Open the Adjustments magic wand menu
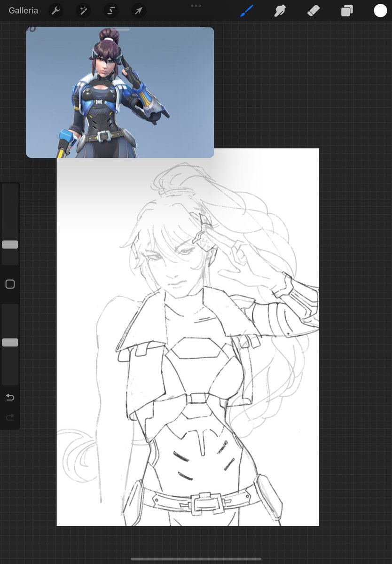Image resolution: width=392 pixels, height=564 pixels. pos(83,10)
